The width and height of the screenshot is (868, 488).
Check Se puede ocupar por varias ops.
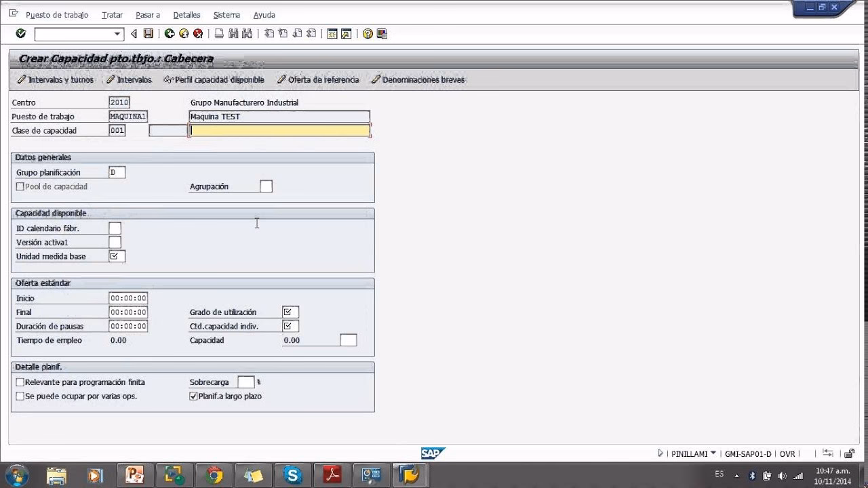pyautogui.click(x=20, y=396)
